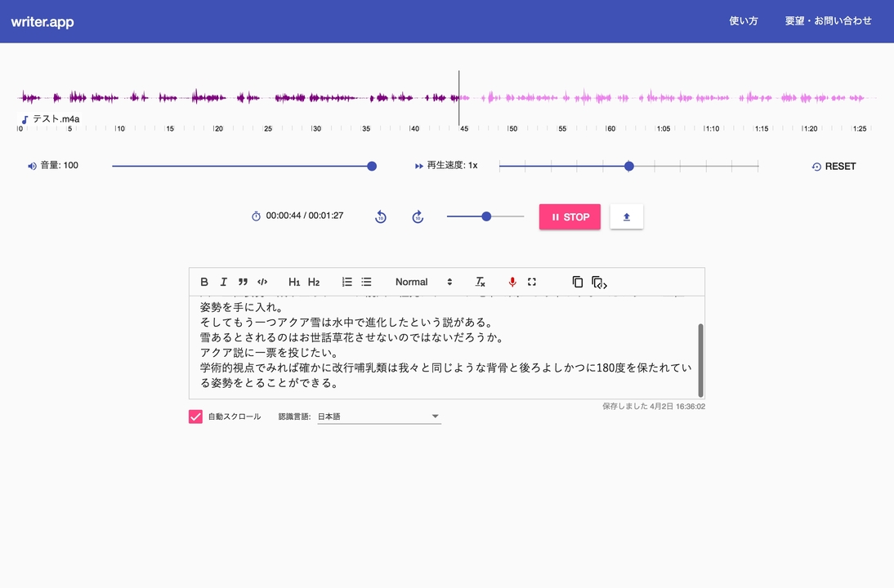Viewport: 894px width, 588px height.
Task: Click the text 姿勢を手に入れ。
Action: (242, 307)
